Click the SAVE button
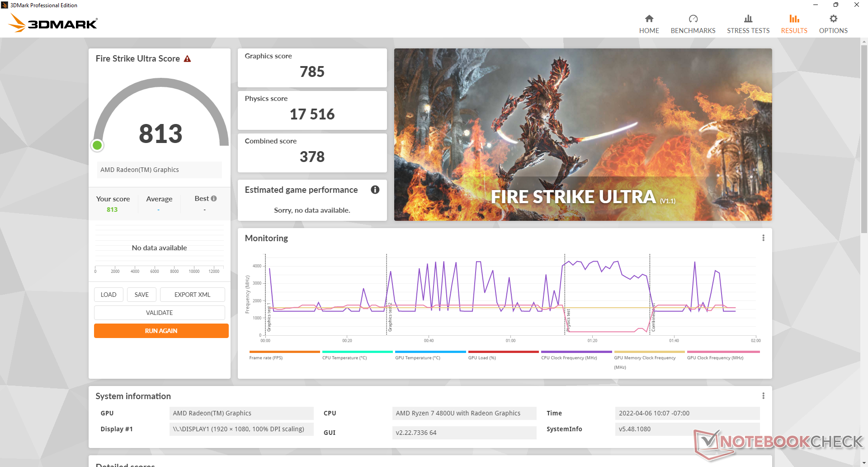Screen dimensions: 868x467 click(x=142, y=295)
